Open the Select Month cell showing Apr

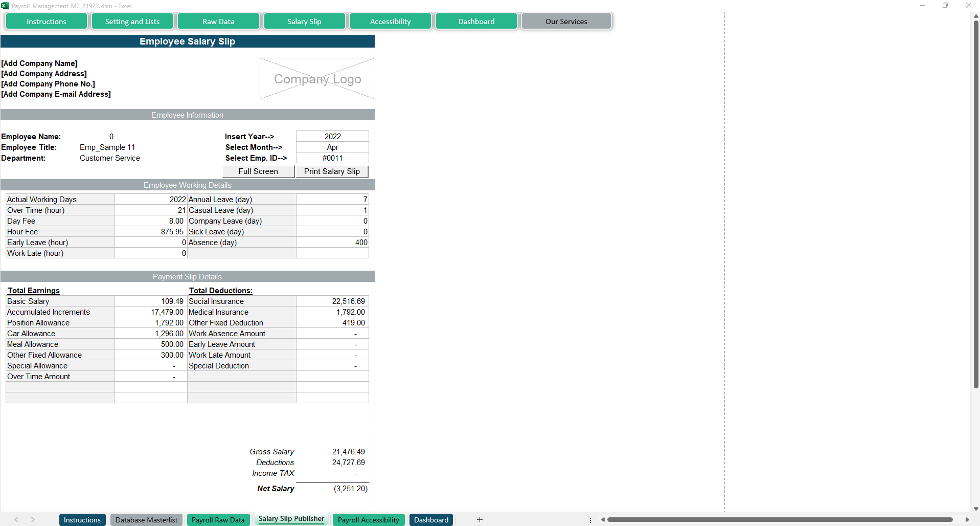[332, 147]
